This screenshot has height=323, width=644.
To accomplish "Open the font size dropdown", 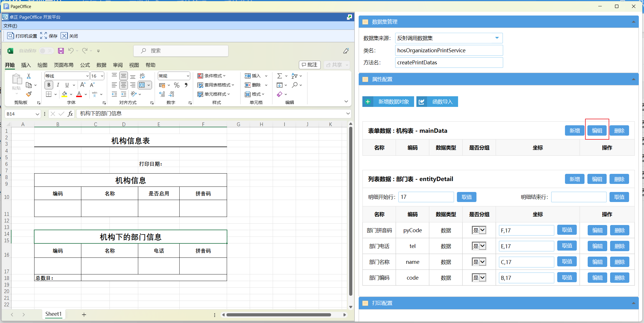I will (x=102, y=76).
